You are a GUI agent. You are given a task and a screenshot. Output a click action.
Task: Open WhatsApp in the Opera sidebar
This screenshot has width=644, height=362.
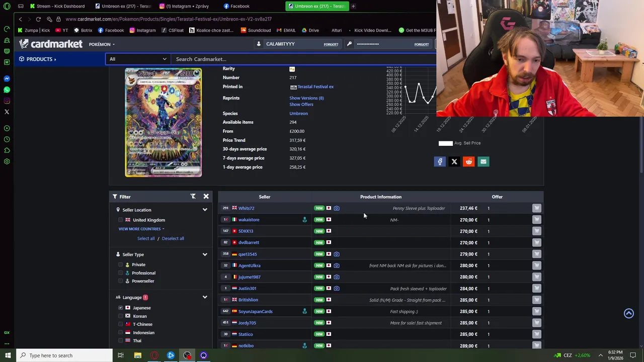(7, 90)
